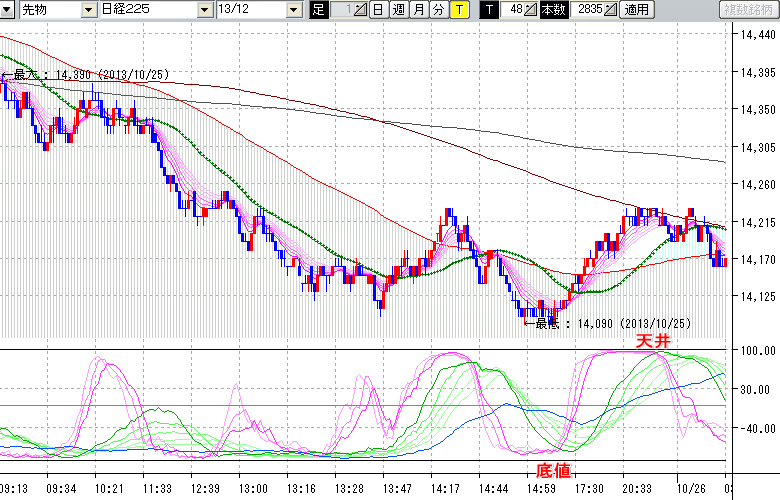Click the tick value field showing 48
This screenshot has height=500, width=780.
(514, 10)
